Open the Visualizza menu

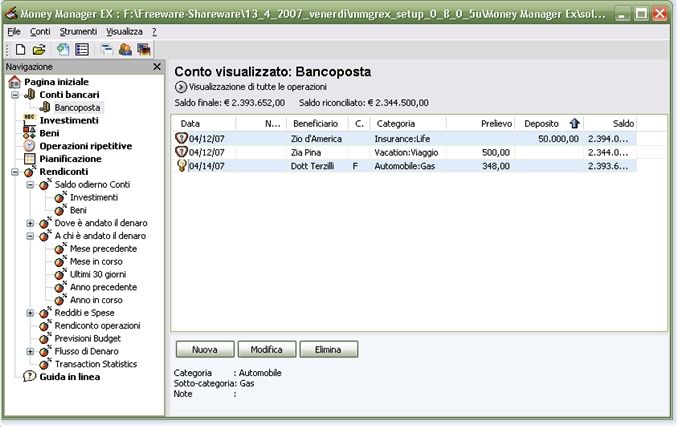coord(124,32)
